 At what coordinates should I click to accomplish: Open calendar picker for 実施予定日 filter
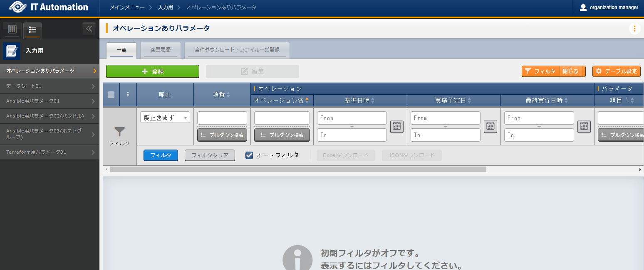click(490, 126)
